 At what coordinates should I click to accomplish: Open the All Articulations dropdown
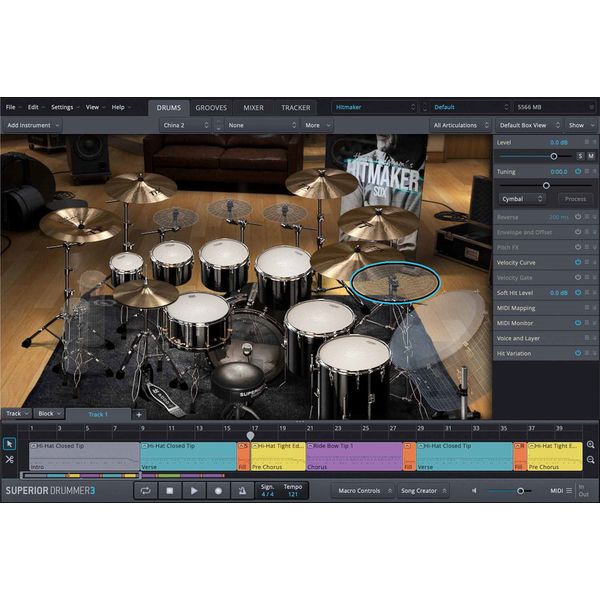coord(461,125)
